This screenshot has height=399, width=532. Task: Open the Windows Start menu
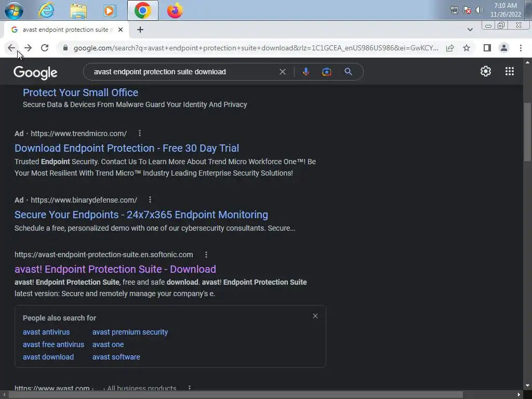[x=14, y=10]
